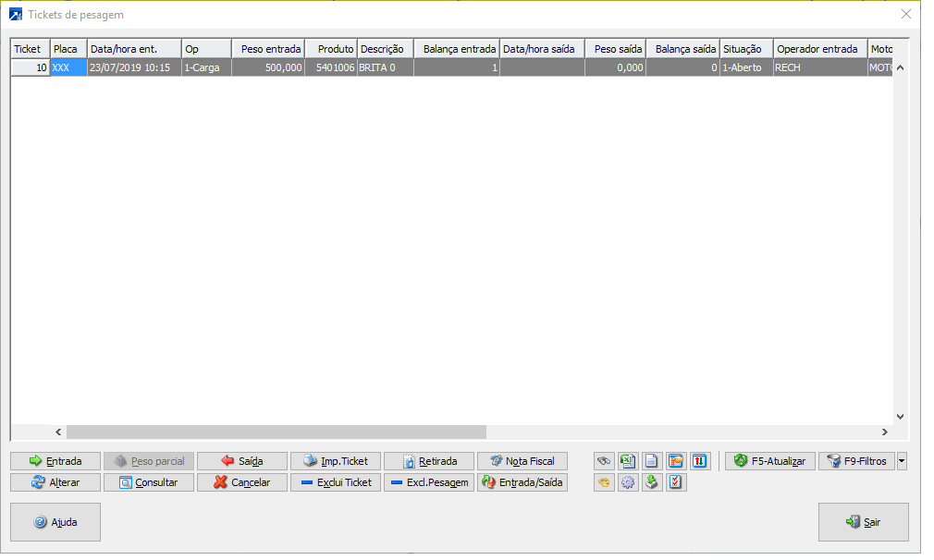The image size is (934, 560).
Task: Sort by the Ticket column header
Action: tap(31, 49)
